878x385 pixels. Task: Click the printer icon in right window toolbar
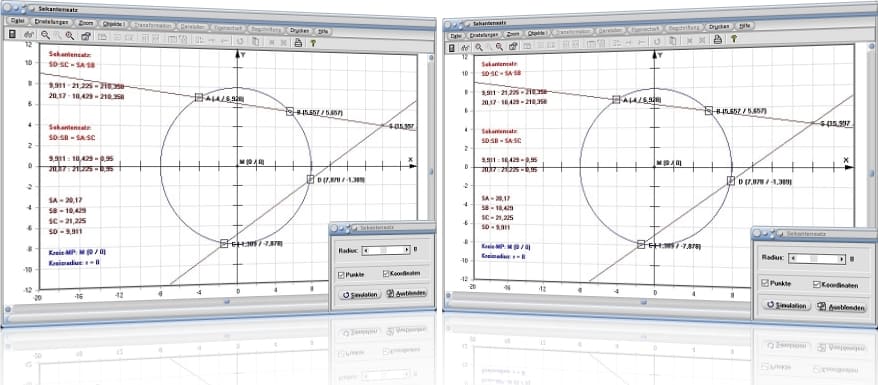click(x=717, y=40)
